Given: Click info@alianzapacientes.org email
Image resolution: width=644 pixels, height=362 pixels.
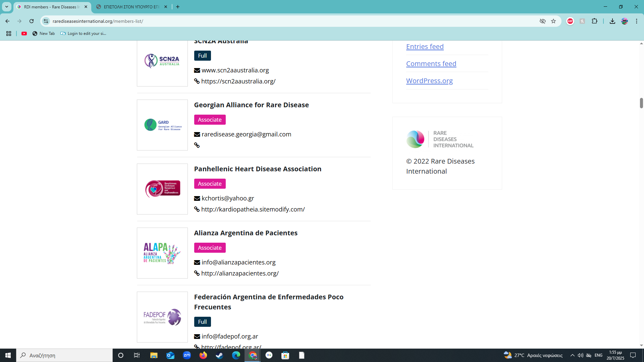Looking at the screenshot, I should point(238,262).
